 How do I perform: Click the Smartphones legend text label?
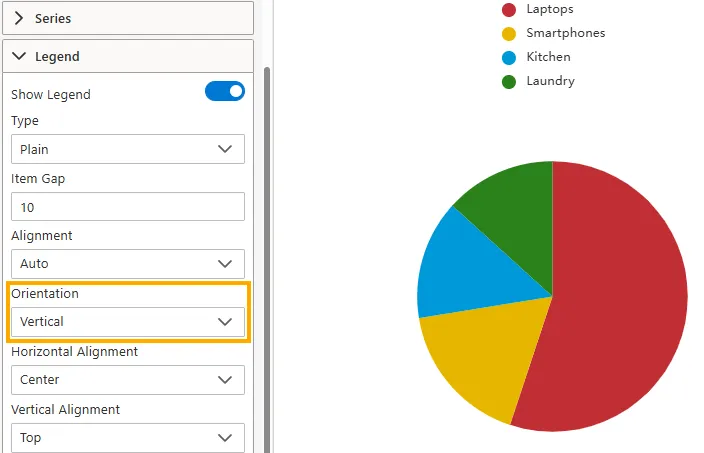565,33
